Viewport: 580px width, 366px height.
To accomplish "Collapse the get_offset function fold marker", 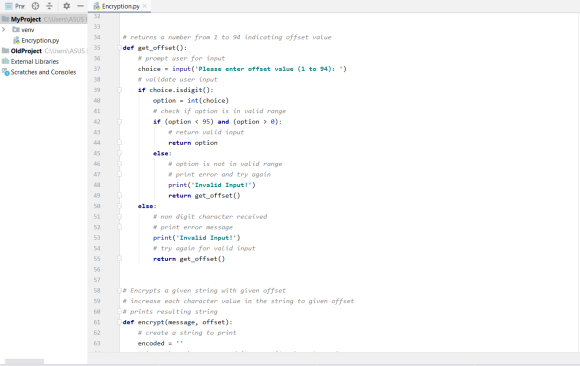I will [119, 48].
